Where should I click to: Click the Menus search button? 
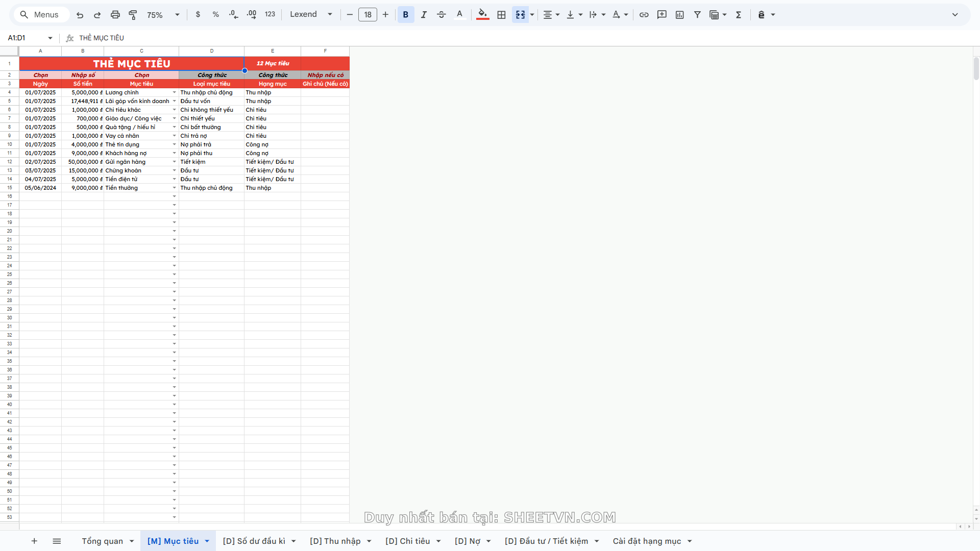click(x=39, y=15)
